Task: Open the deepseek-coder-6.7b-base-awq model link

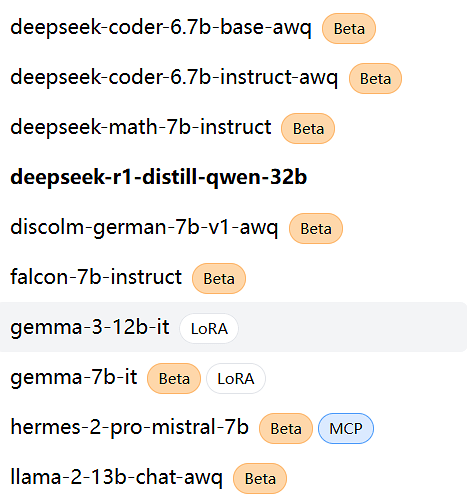Action: click(x=161, y=28)
